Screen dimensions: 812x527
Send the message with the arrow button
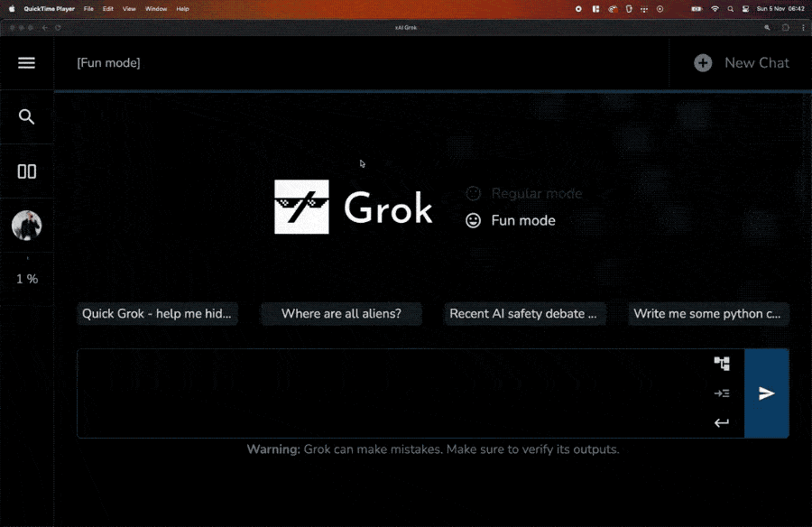coord(766,393)
